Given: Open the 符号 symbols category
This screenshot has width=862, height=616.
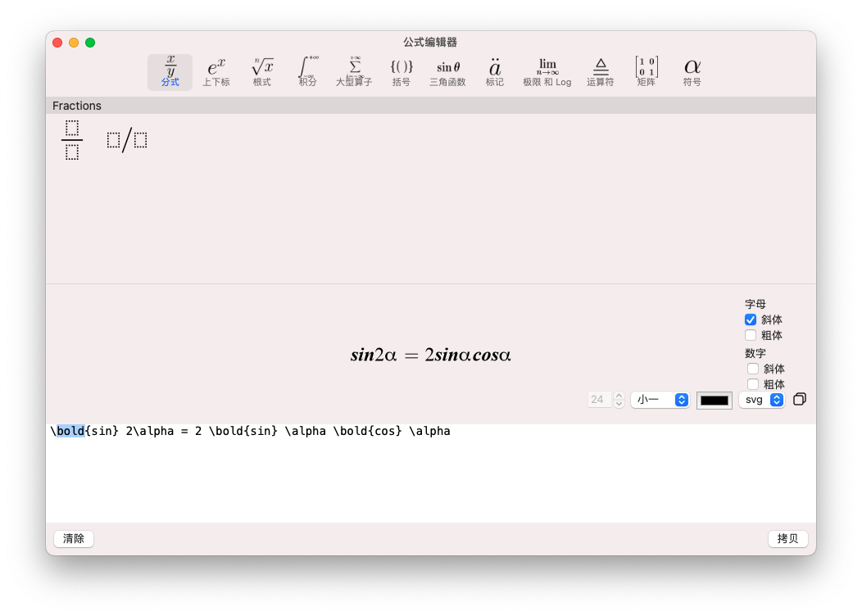Looking at the screenshot, I should tap(692, 72).
